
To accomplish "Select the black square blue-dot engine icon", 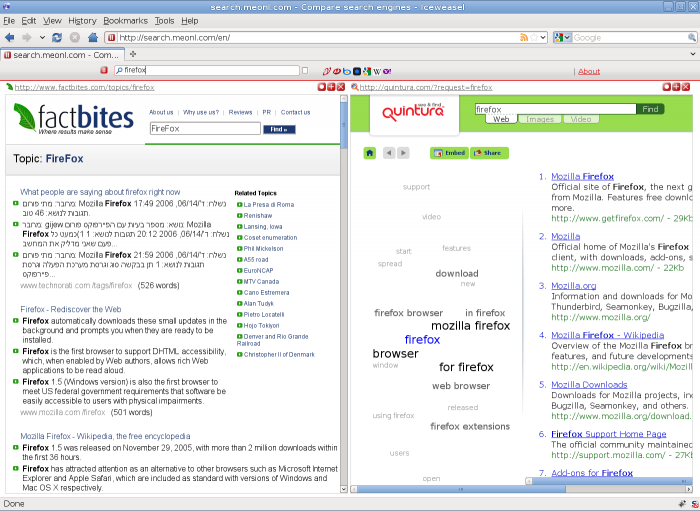I will pos(357,71).
